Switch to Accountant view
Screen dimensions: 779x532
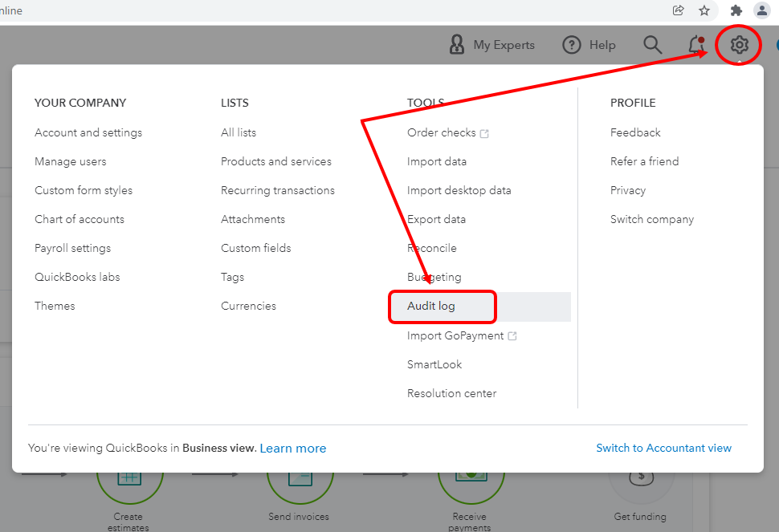point(663,449)
